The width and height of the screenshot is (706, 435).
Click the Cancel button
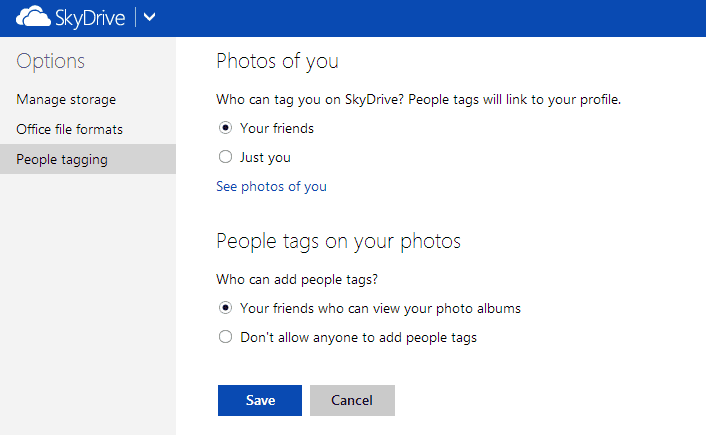[352, 400]
